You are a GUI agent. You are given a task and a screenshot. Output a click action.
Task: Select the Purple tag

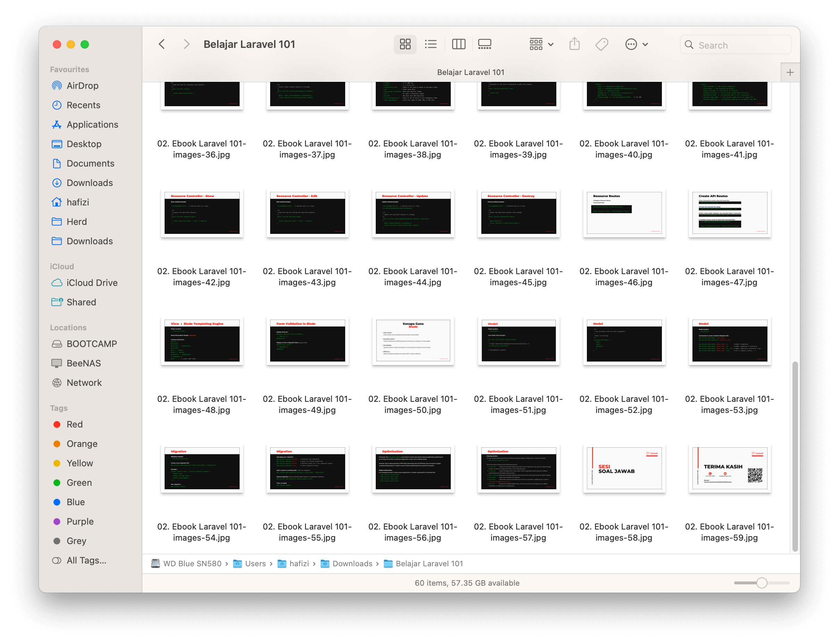click(80, 521)
